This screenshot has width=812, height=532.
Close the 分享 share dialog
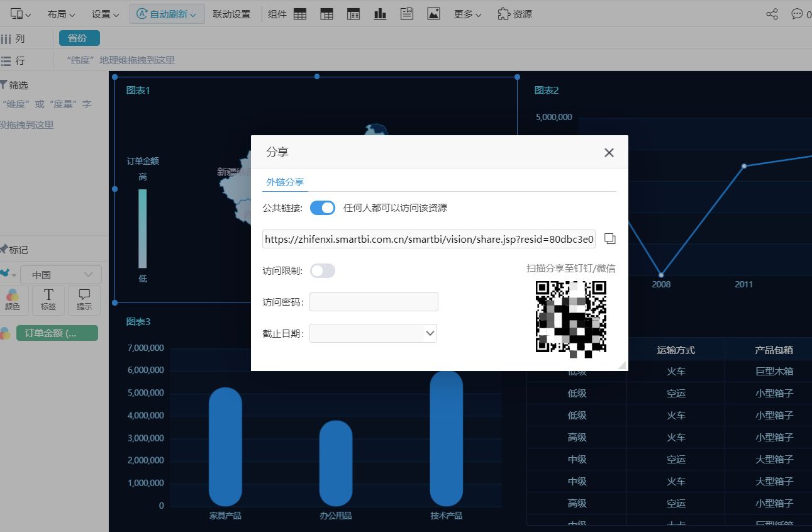click(x=609, y=153)
